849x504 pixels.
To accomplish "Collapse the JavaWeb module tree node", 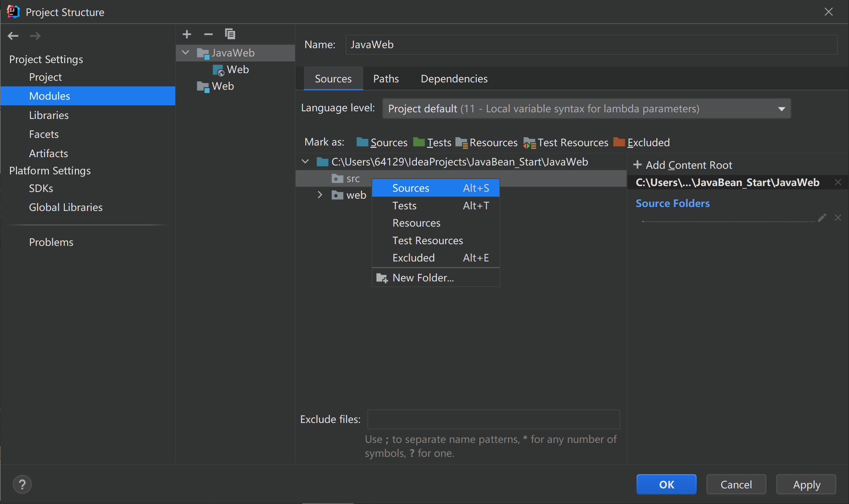I will point(185,52).
